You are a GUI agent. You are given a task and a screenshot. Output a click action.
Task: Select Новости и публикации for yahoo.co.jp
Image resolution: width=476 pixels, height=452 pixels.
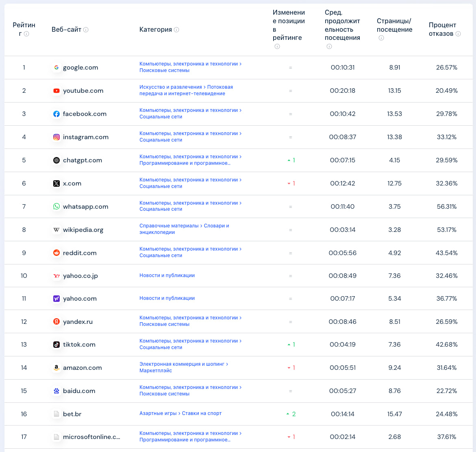[x=167, y=275]
